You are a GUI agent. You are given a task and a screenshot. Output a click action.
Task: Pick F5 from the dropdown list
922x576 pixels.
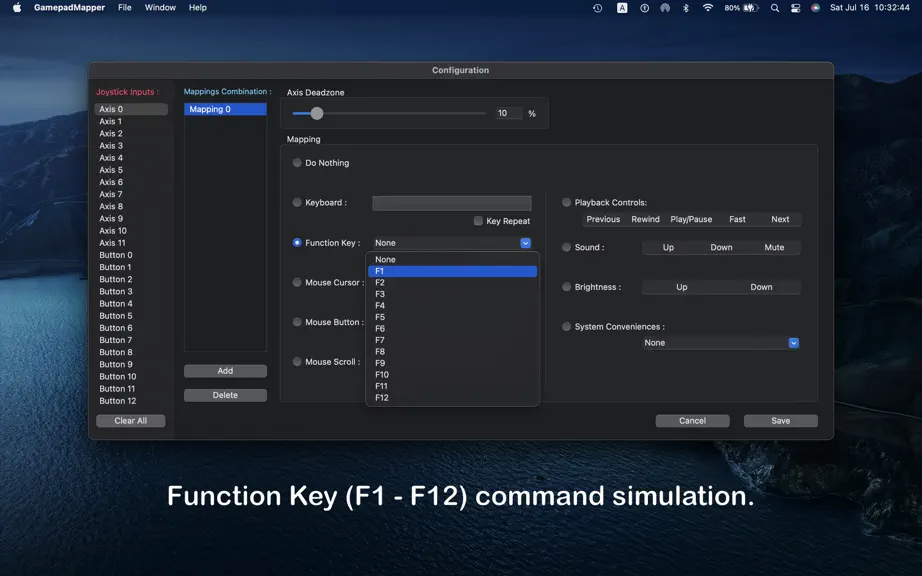(452, 317)
